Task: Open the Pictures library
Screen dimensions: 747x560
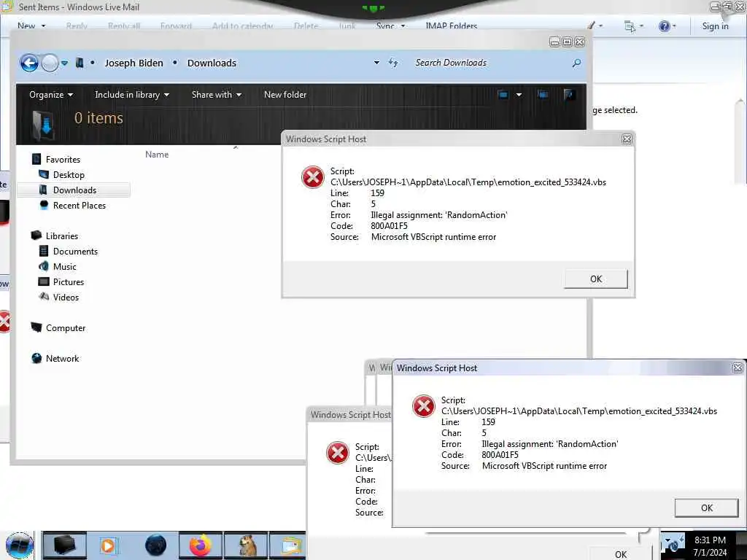Action: (69, 281)
